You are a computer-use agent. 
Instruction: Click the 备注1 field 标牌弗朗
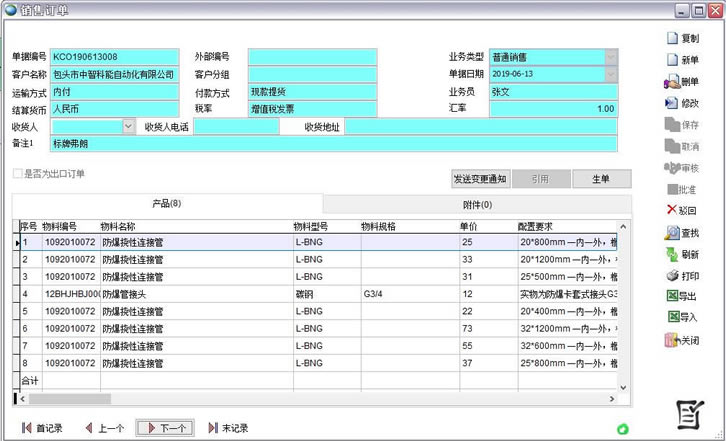click(333, 144)
